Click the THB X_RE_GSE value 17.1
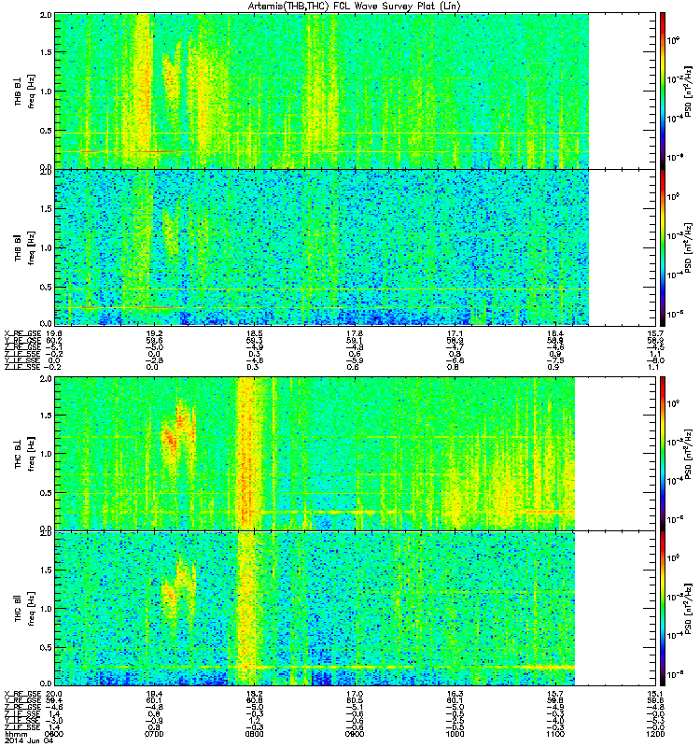The height and width of the screenshot is (747, 700). (455, 333)
